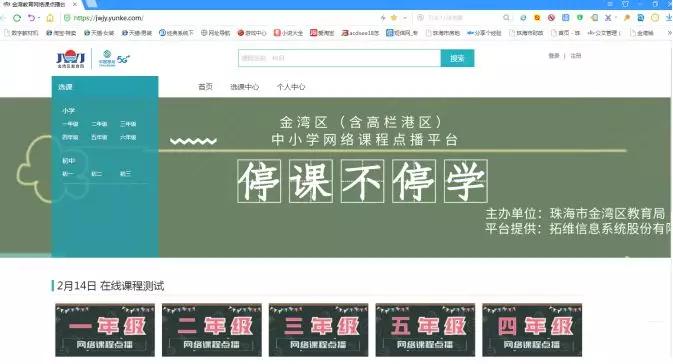This screenshot has height=364, width=673.
Task: Open the 四年级 course thumbnail card
Action: pos(532,330)
